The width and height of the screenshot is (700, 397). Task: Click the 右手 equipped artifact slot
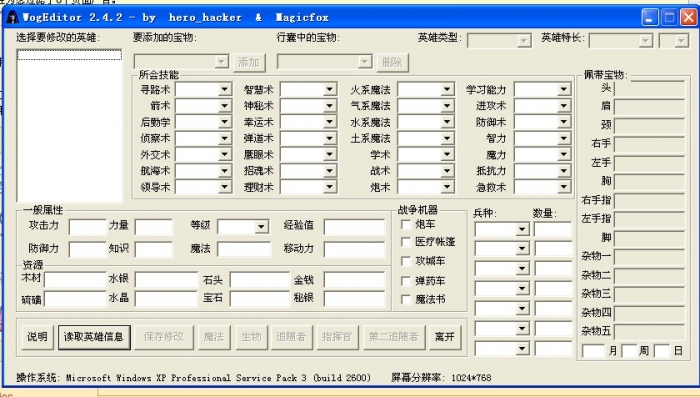click(650, 144)
